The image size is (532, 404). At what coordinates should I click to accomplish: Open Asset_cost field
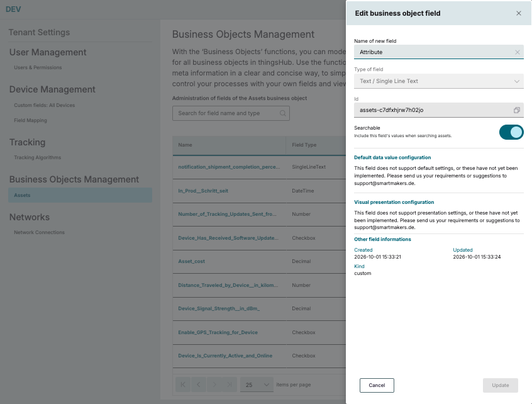click(192, 261)
